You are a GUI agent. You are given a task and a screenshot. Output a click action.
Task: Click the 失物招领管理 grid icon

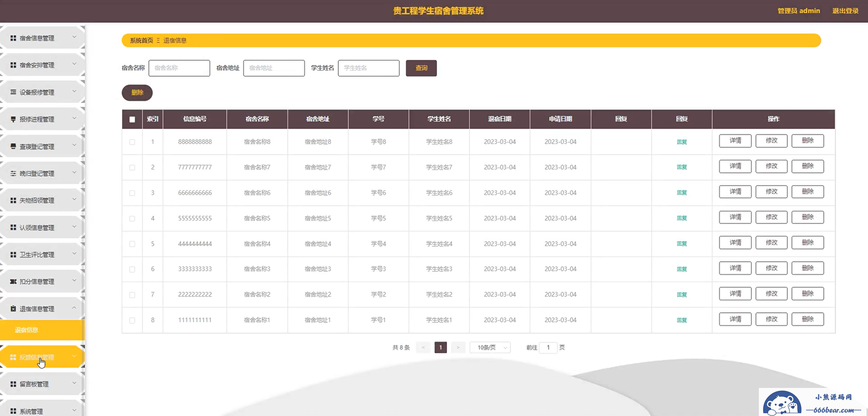13,201
